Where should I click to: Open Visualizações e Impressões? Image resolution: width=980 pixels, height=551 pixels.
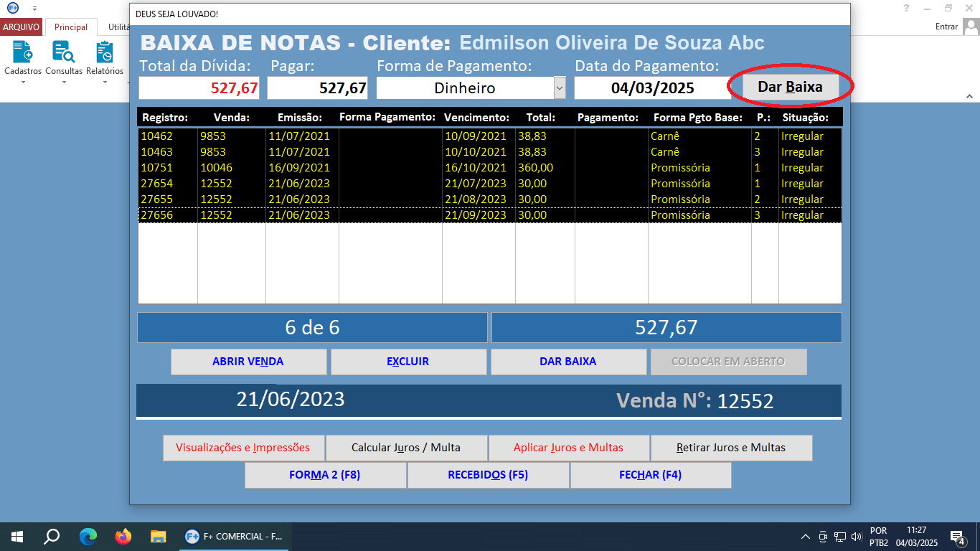pyautogui.click(x=243, y=448)
